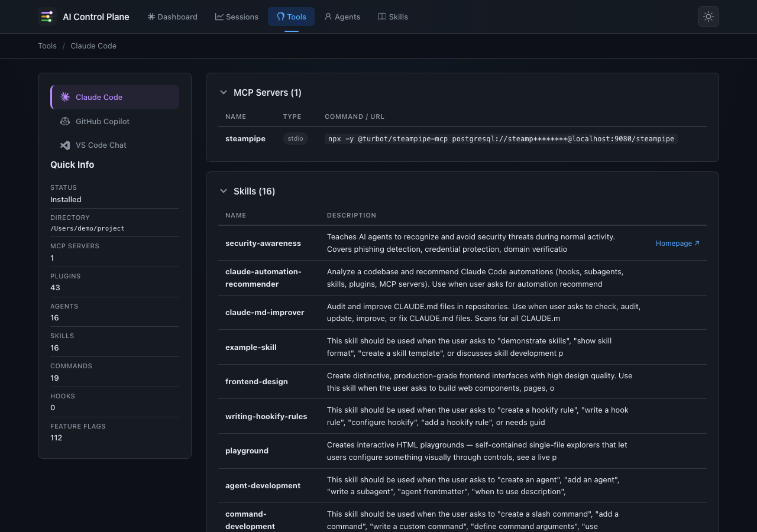Click the claude-md-improver skill name
Image resolution: width=757 pixels, height=532 pixels.
[x=265, y=312]
